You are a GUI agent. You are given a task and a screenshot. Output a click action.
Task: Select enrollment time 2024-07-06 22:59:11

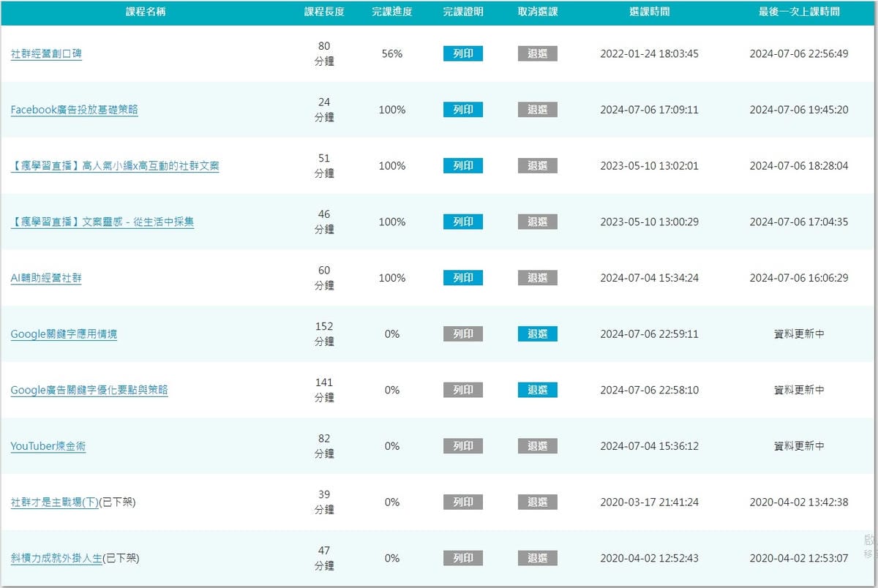649,334
